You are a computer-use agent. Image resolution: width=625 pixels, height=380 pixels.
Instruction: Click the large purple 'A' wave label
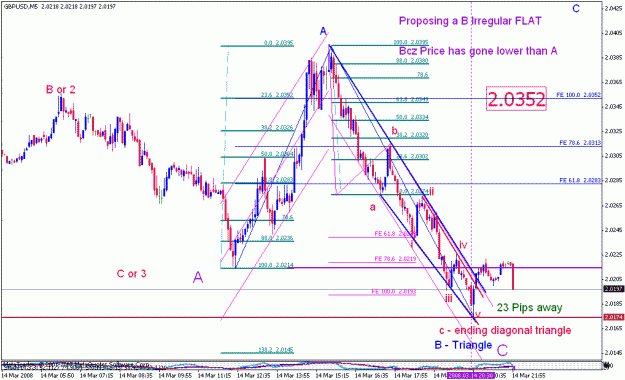tap(198, 278)
